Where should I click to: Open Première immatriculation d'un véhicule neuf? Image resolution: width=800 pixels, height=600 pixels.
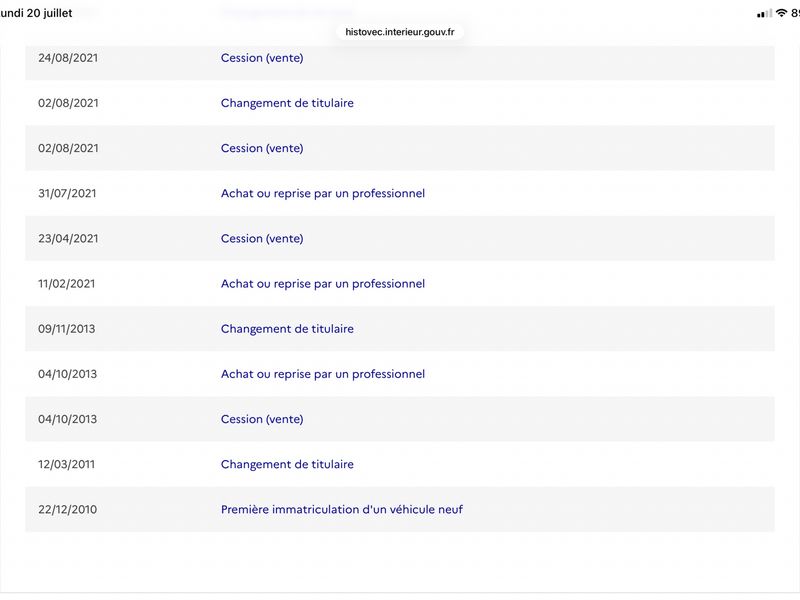[x=341, y=510]
